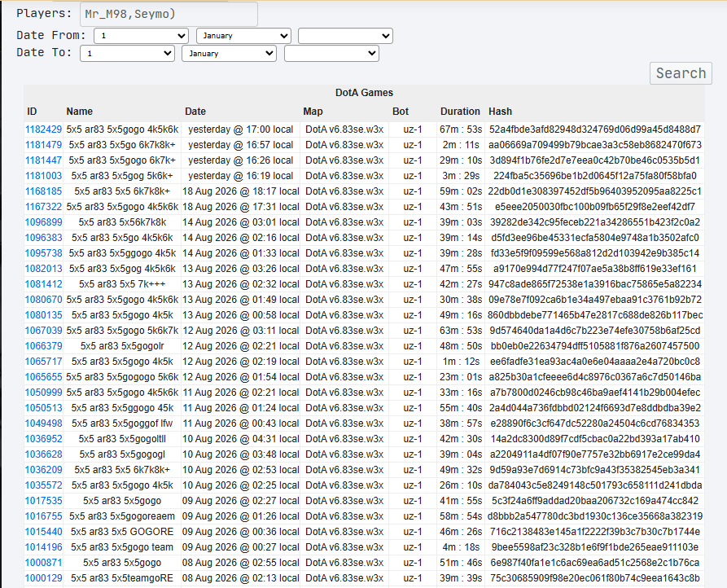Viewport: 727px width, 588px height.
Task: Open the Date To month dropdown
Action: pos(229,53)
